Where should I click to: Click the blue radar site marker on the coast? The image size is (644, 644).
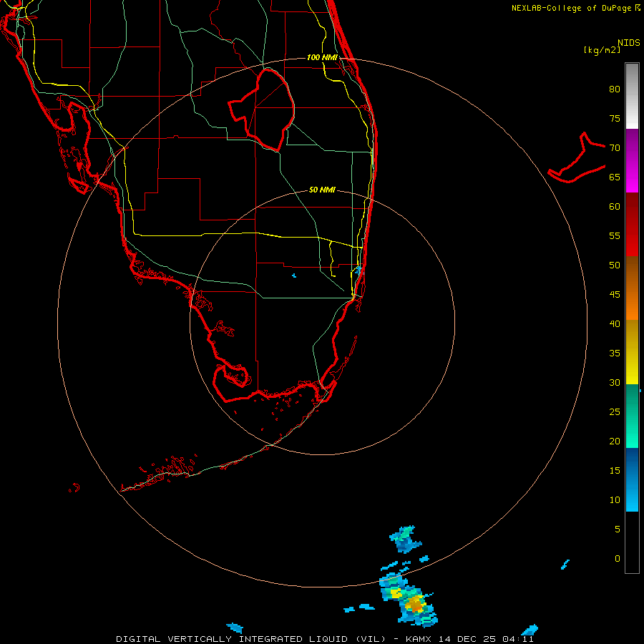[359, 270]
